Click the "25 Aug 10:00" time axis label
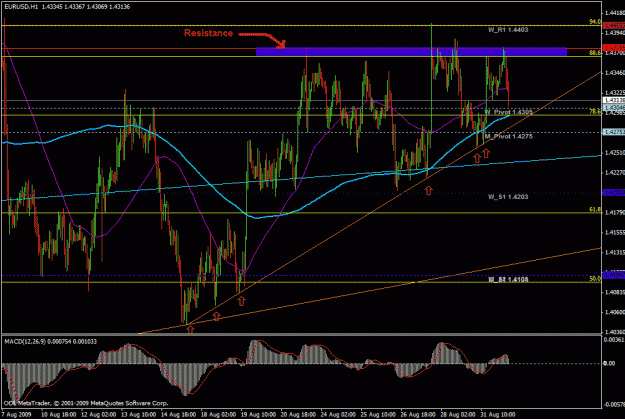This screenshot has height=419, width=625. click(x=378, y=414)
